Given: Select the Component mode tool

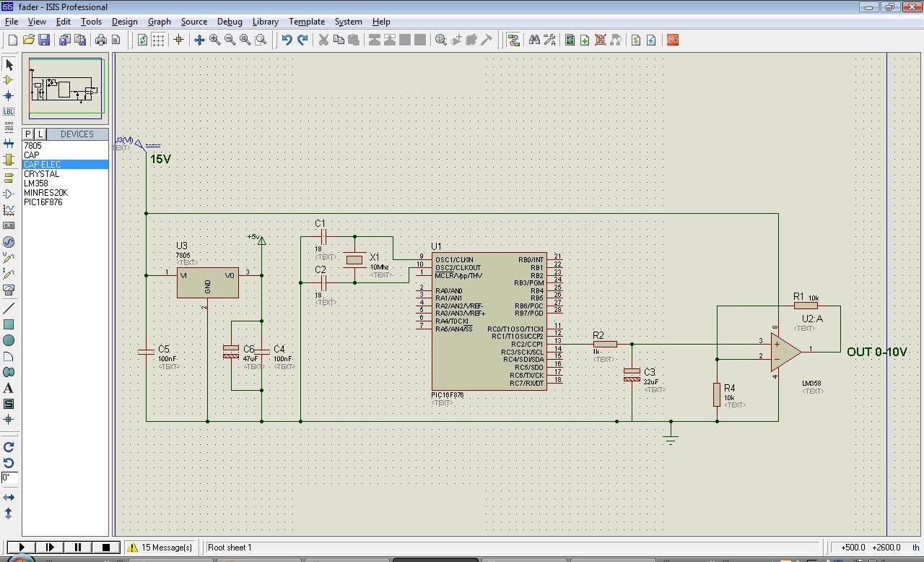Looking at the screenshot, I should point(9,80).
